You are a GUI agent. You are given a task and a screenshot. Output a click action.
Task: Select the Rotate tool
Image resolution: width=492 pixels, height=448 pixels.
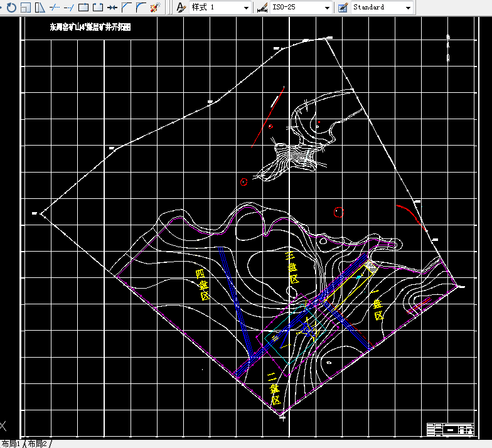[11, 8]
